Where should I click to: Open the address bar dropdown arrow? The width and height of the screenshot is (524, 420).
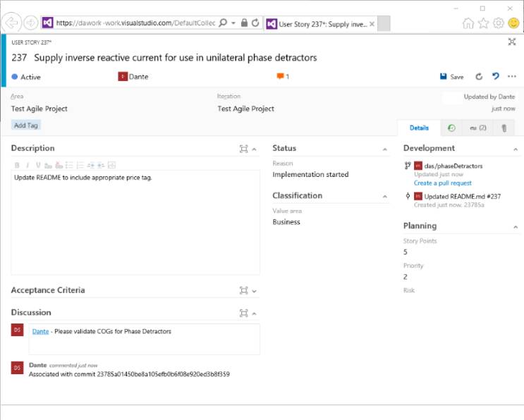(233, 23)
